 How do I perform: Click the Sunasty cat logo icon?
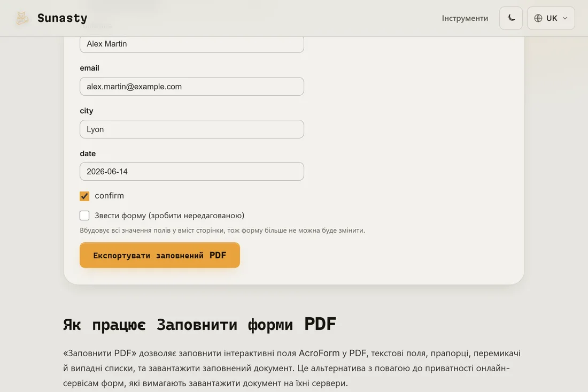[22, 18]
